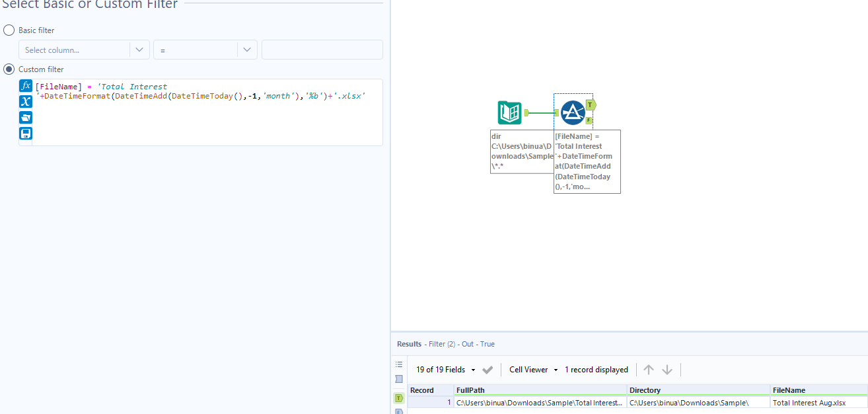Insert a column using the X icon
This screenshot has height=414, width=868.
tap(25, 101)
